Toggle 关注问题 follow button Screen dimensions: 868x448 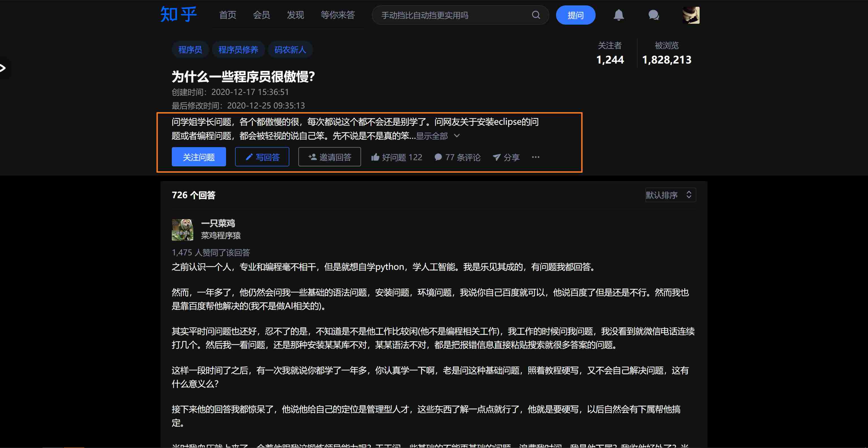point(198,157)
